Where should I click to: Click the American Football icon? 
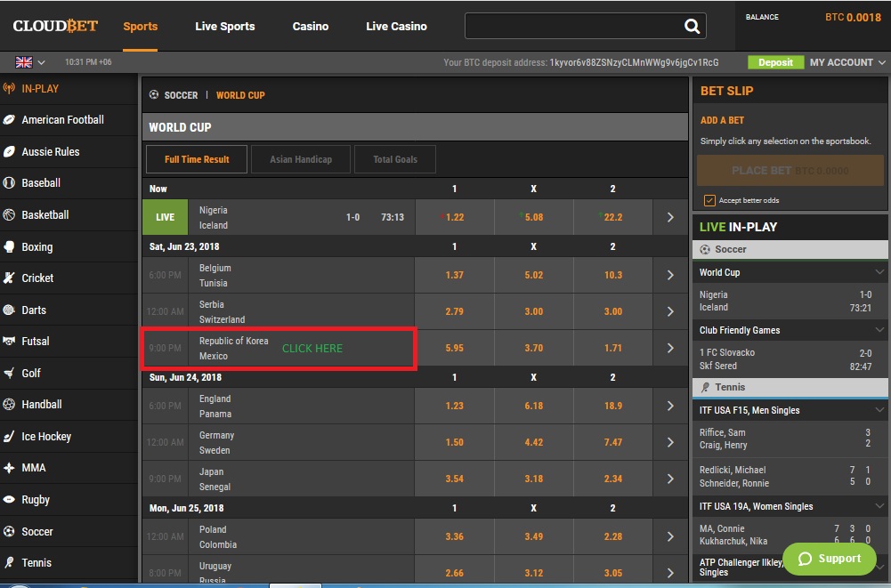(x=9, y=120)
